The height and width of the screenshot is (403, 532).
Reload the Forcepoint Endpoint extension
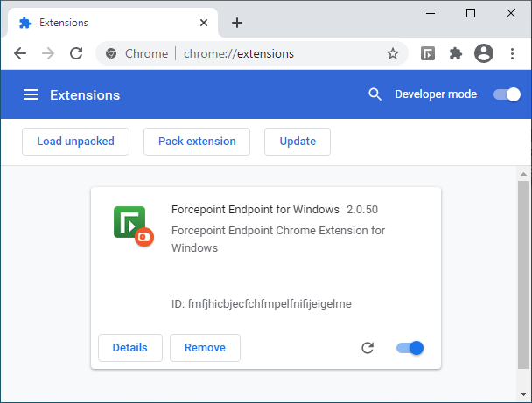tap(367, 348)
